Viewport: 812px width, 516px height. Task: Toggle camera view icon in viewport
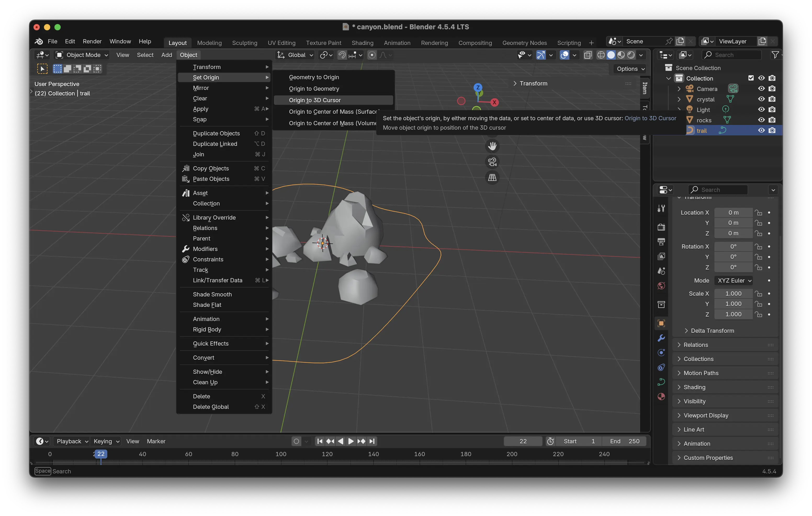click(x=492, y=162)
